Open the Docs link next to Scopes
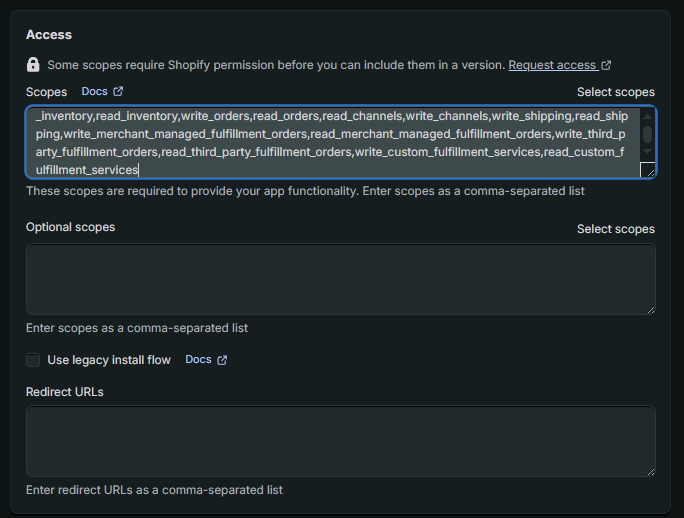 [94, 92]
